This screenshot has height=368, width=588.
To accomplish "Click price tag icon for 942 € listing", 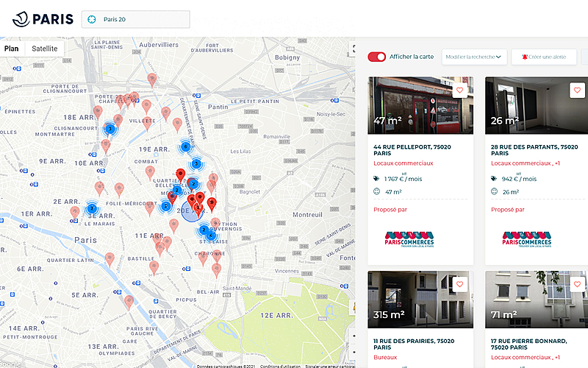I will point(494,179).
